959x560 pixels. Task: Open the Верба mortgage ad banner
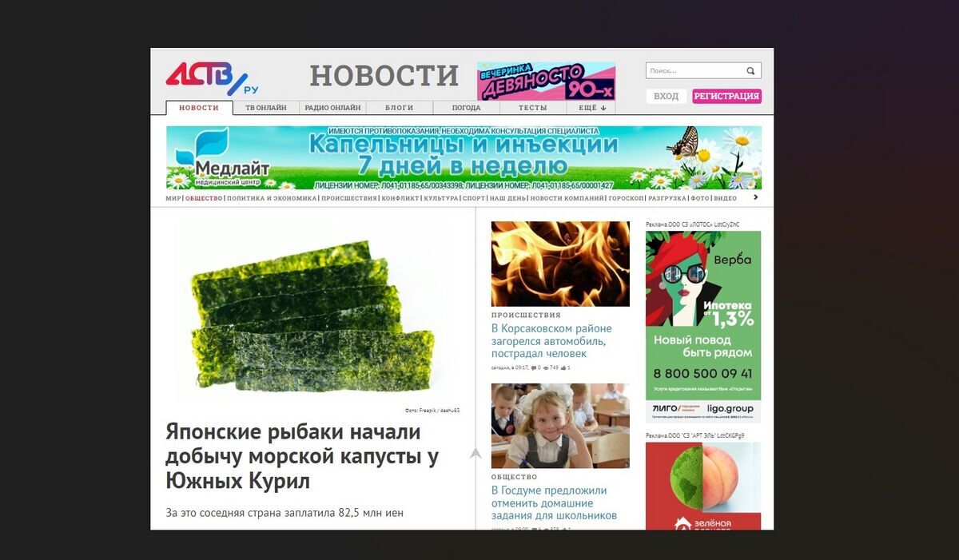pos(703,326)
